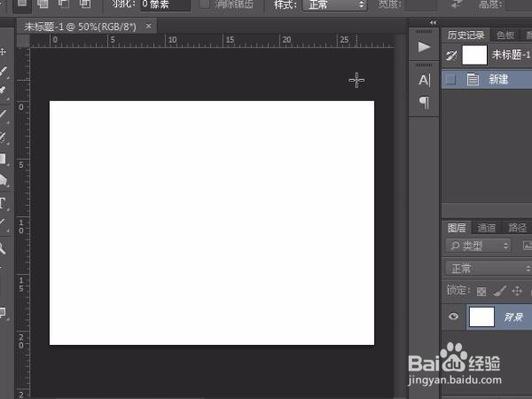Swap width and height arrows icon

point(456,4)
